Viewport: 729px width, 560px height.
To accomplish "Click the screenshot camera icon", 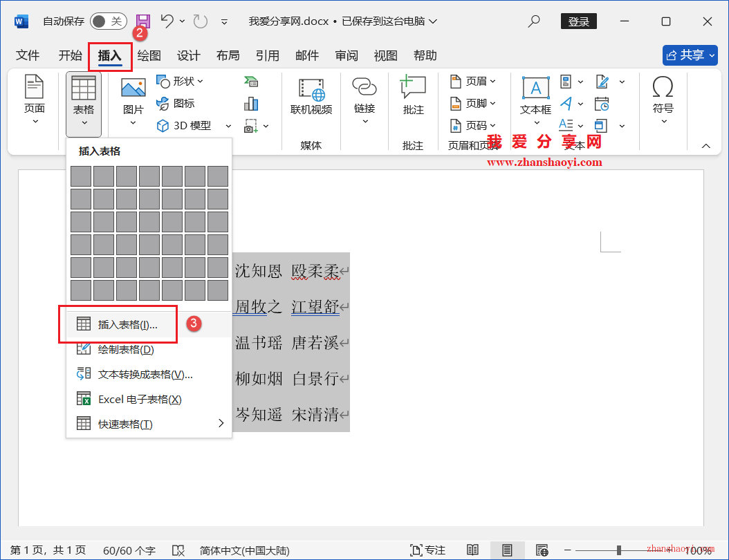I will tap(251, 126).
